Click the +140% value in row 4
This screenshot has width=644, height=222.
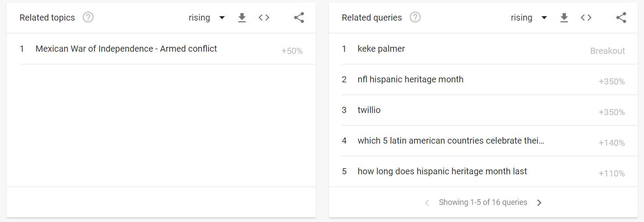coord(612,143)
